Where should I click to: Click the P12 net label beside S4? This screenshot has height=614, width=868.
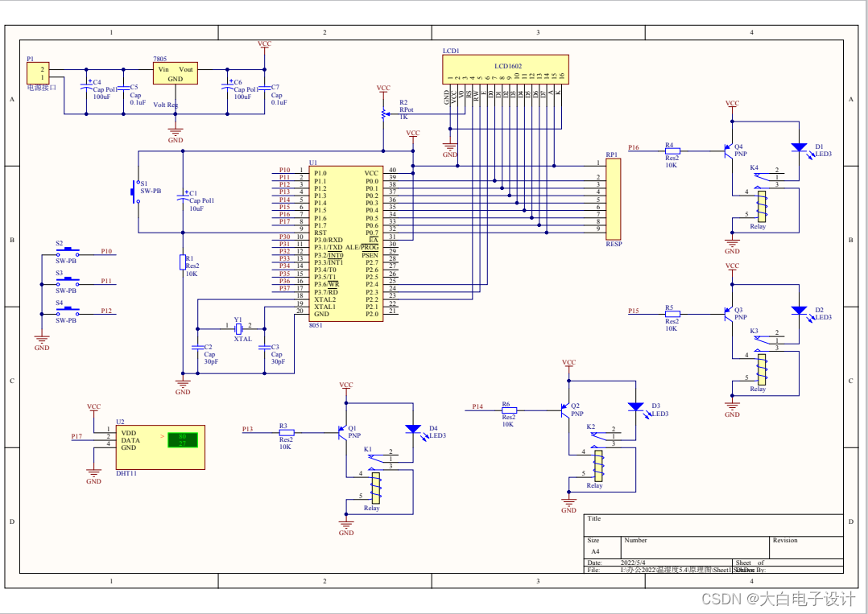click(106, 311)
